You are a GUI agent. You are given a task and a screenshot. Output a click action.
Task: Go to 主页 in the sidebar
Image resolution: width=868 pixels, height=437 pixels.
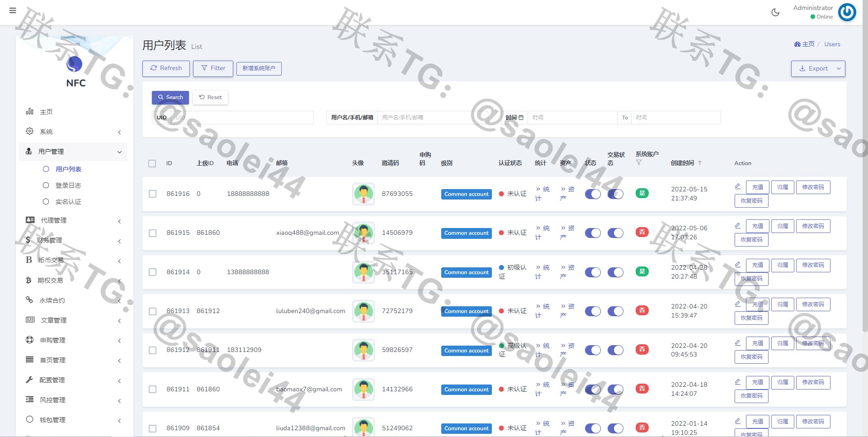point(46,112)
